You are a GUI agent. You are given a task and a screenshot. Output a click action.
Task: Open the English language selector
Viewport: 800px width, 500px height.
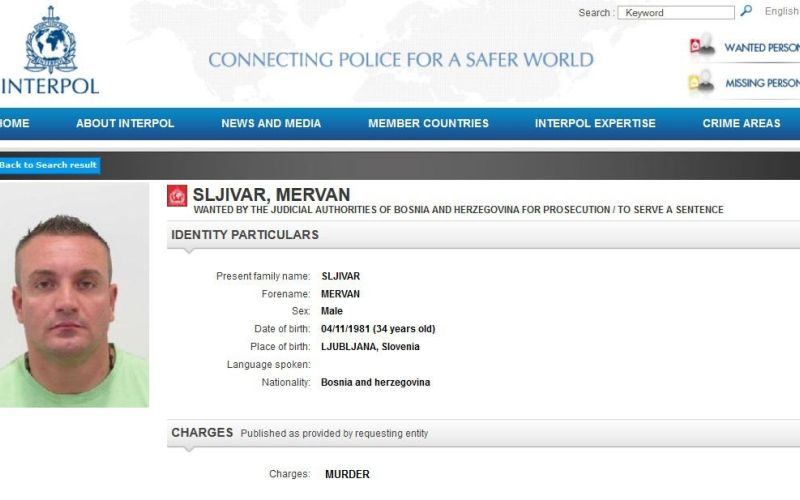coord(781,11)
